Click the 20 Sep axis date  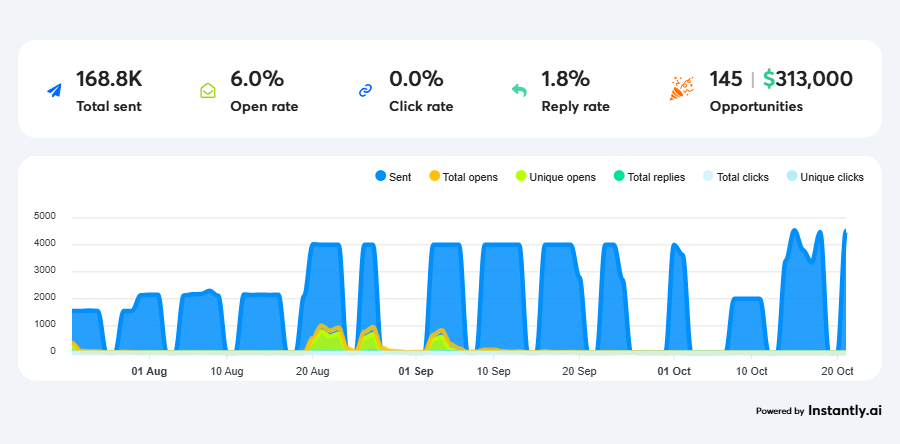coord(579,372)
